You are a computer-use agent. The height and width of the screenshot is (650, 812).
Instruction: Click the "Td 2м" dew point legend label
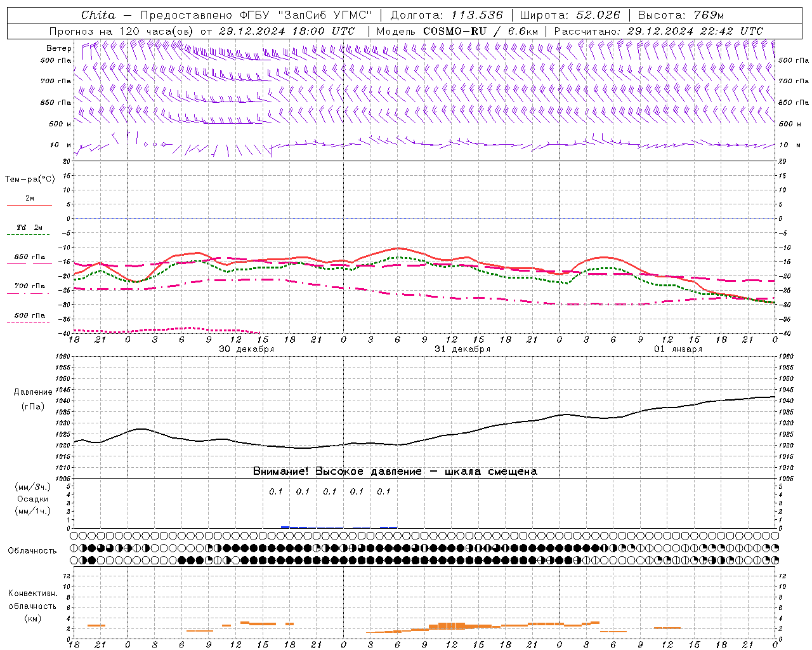(x=29, y=227)
